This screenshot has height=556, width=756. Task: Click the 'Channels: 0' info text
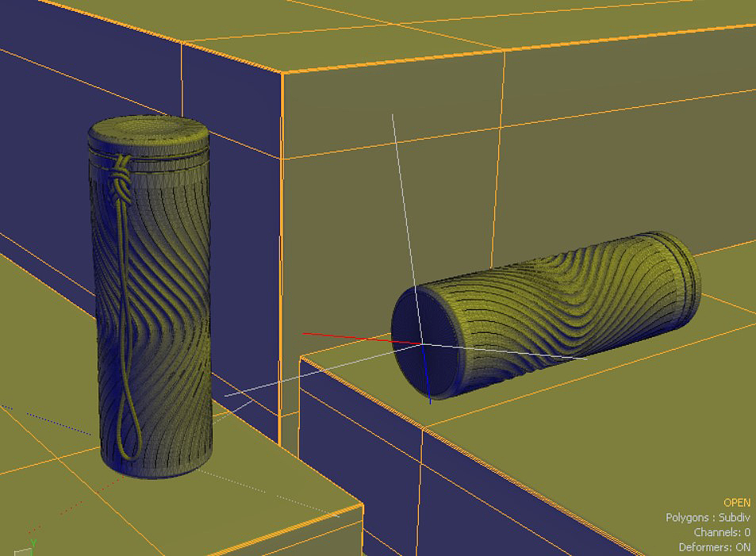tap(722, 532)
